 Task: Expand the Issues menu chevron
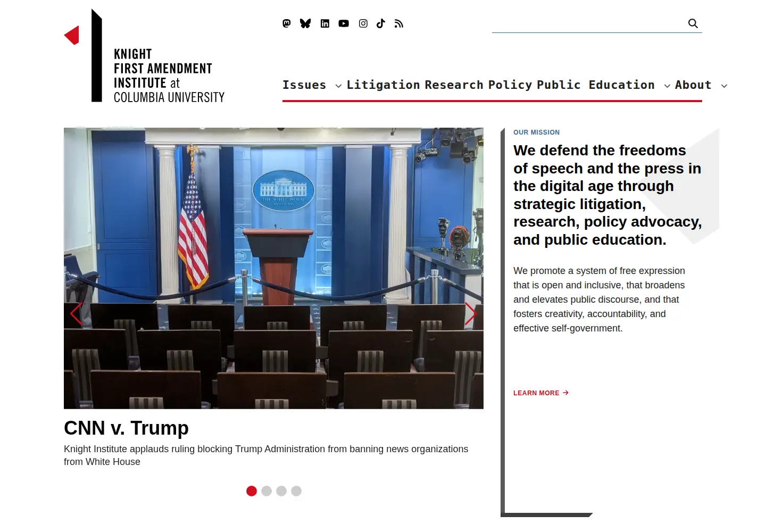[x=338, y=86]
